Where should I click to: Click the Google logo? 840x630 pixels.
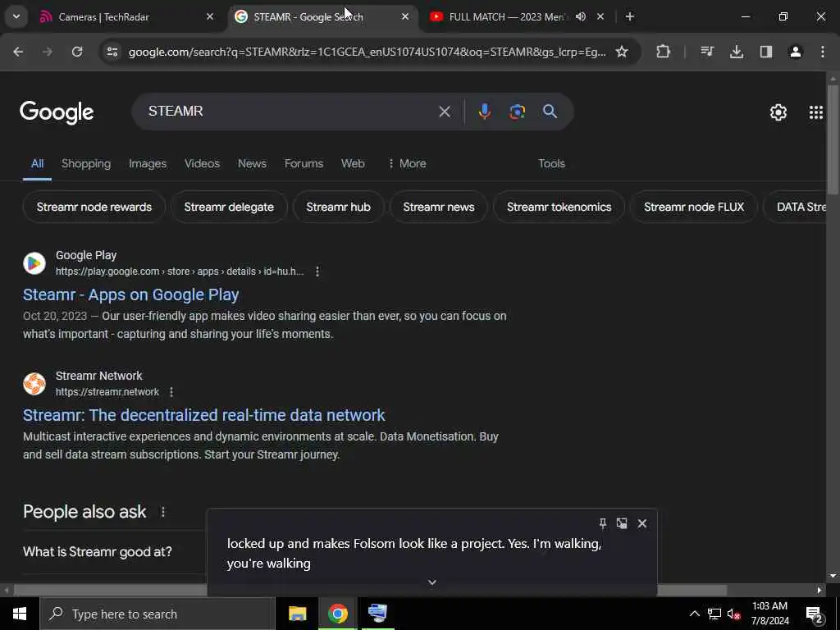coord(57,112)
